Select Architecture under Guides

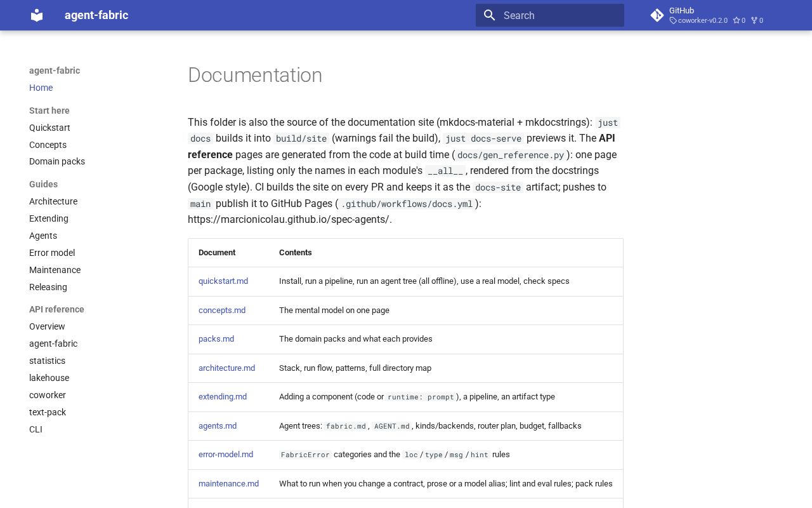53,201
